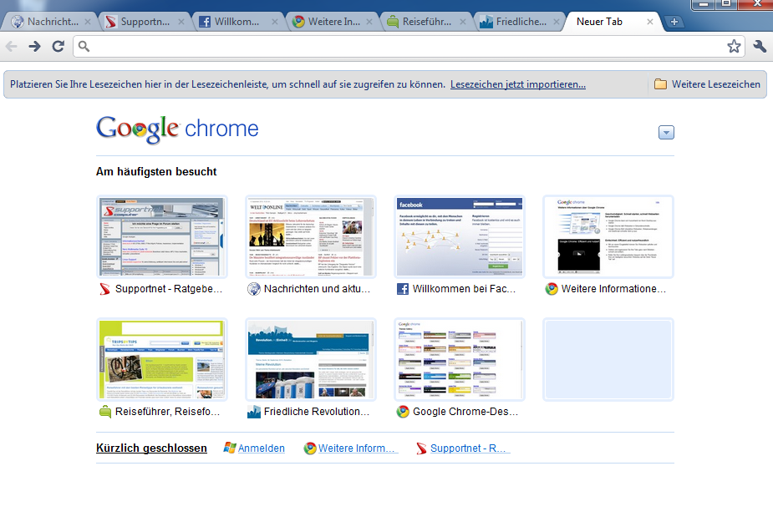
Task: Switch to the Reiseführ... tab
Action: click(x=426, y=22)
